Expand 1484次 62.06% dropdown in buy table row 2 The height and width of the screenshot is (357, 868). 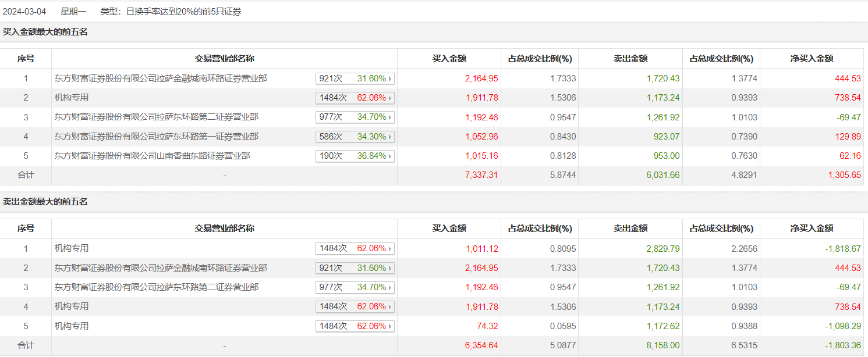pyautogui.click(x=390, y=98)
